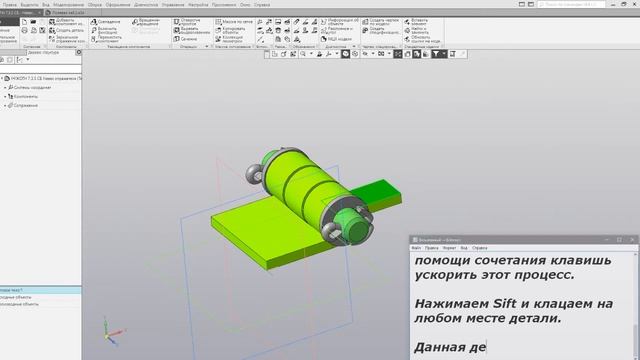
Task: Select the Компоненты item in model tree
Action: pos(26,96)
